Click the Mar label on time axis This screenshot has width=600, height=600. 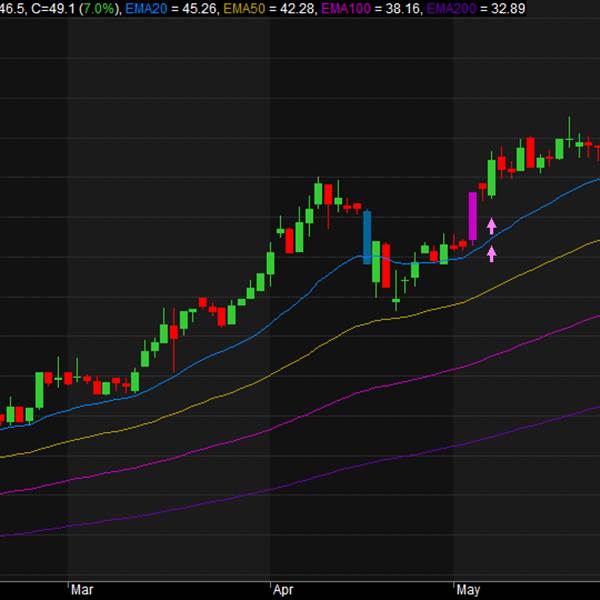point(82,590)
